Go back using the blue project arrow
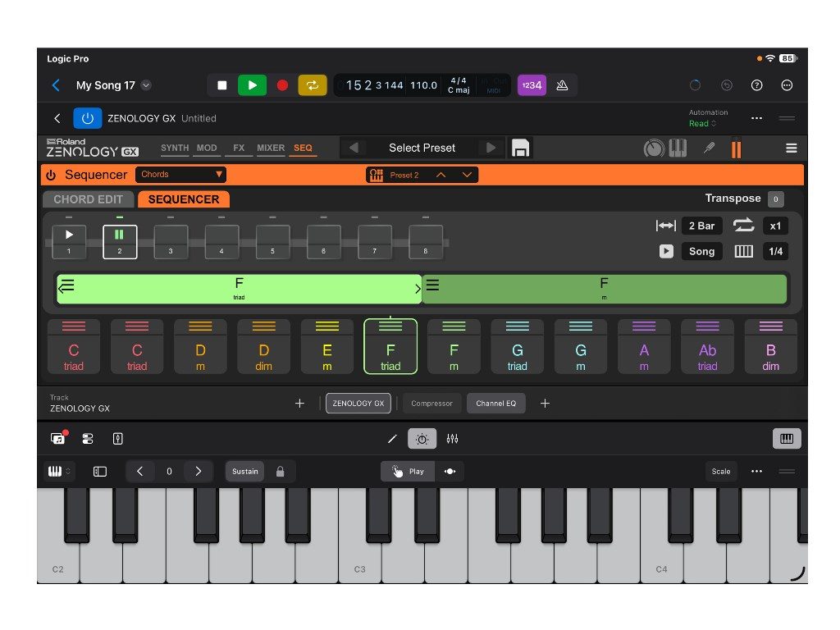This screenshot has width=840, height=630. pyautogui.click(x=56, y=85)
